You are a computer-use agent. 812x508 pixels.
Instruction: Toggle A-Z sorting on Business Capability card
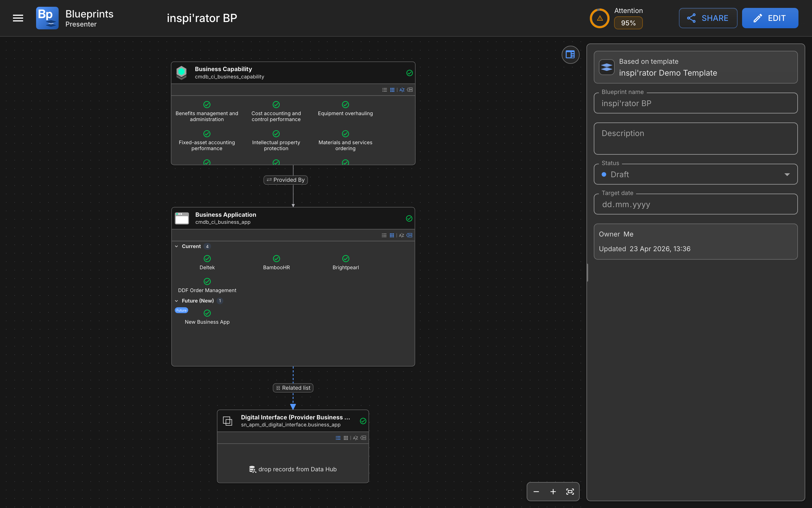click(402, 90)
